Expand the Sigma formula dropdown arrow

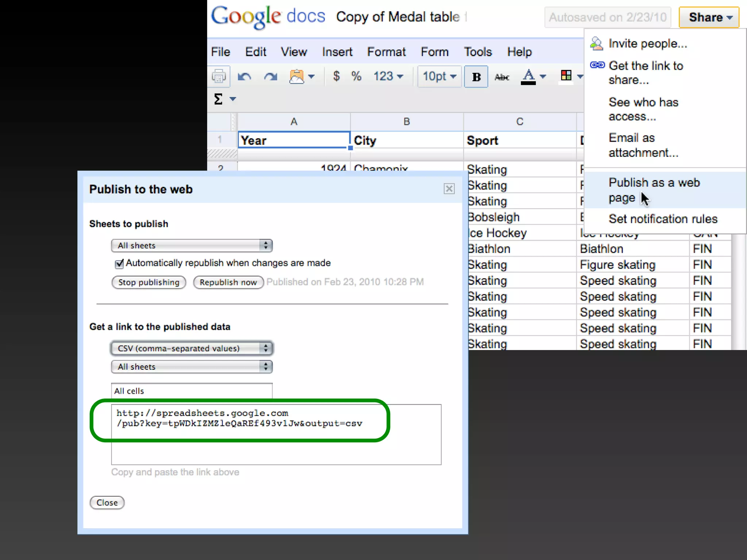tap(233, 99)
